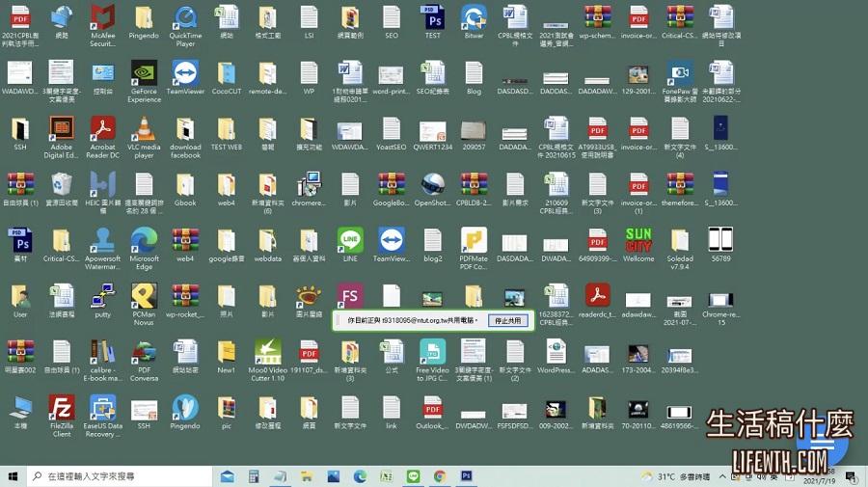Open the Gbook folder

(185, 189)
